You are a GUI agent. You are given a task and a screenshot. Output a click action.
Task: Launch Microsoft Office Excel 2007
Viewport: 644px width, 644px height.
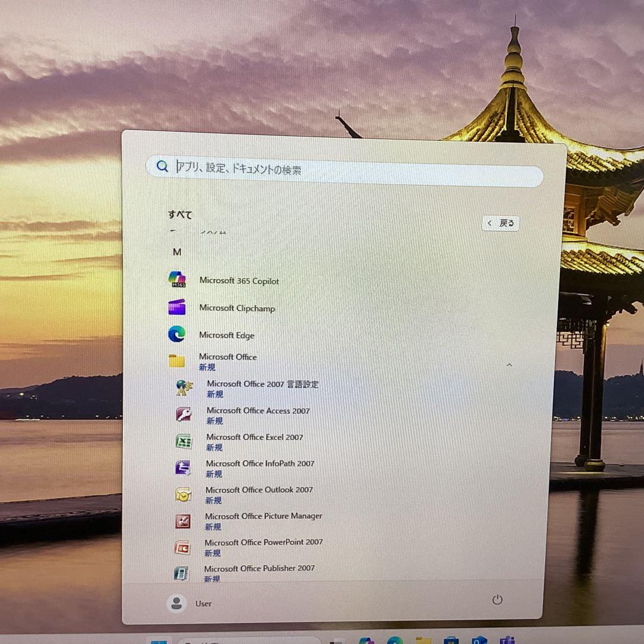255,437
